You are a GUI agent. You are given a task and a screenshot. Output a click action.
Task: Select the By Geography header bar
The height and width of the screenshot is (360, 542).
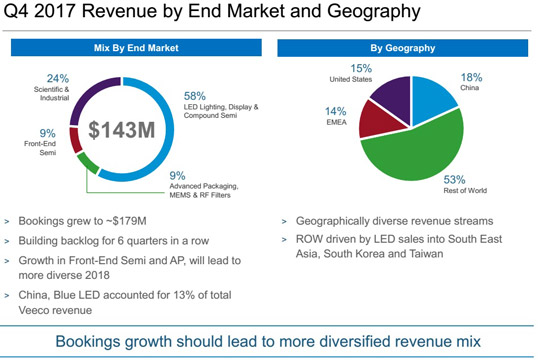point(403,48)
